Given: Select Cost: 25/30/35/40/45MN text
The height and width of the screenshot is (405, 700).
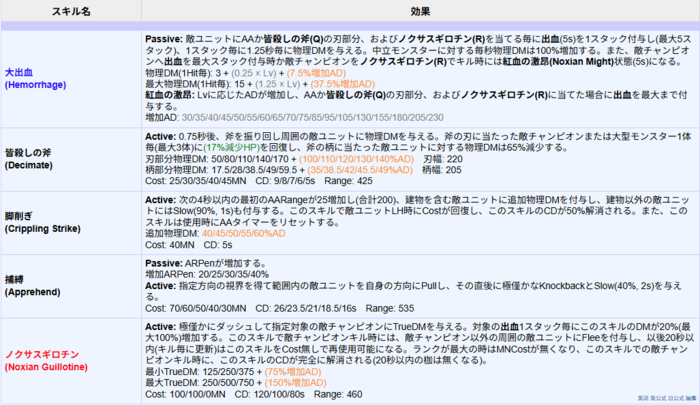Looking at the screenshot, I should click(196, 181).
